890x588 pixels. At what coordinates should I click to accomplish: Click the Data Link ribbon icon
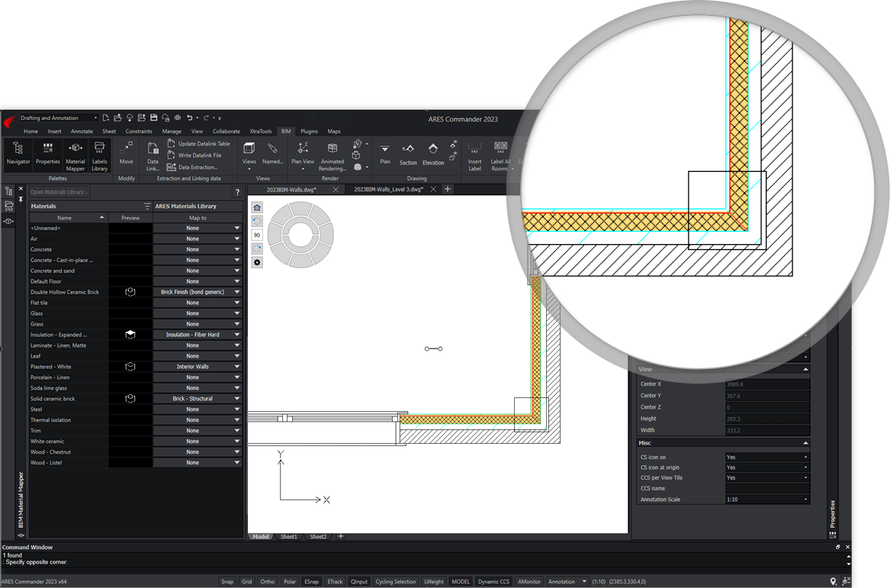click(153, 156)
